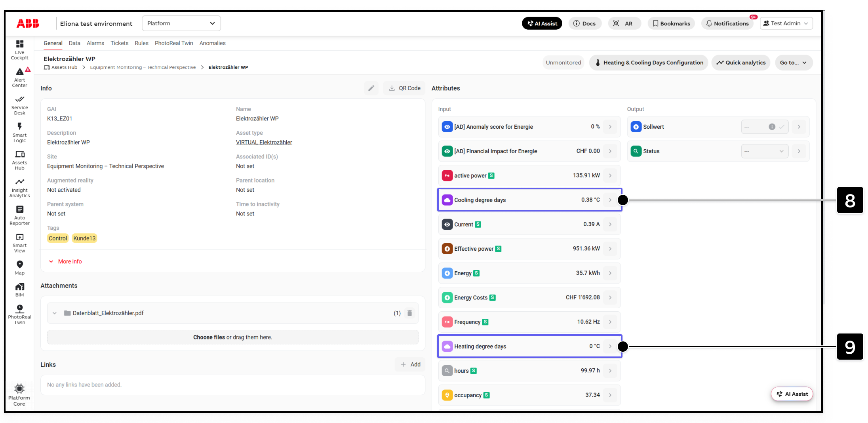Switch to the Alarms tab

[x=95, y=43]
